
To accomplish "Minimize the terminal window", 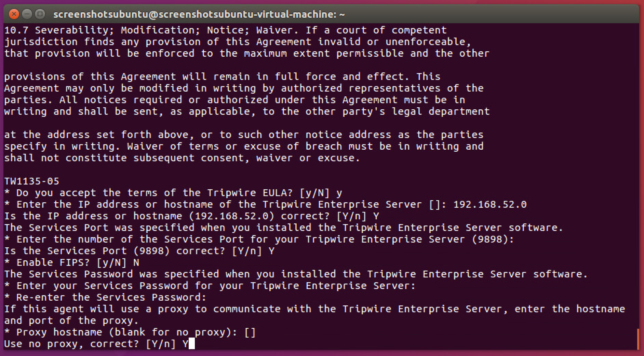I will click(27, 14).
